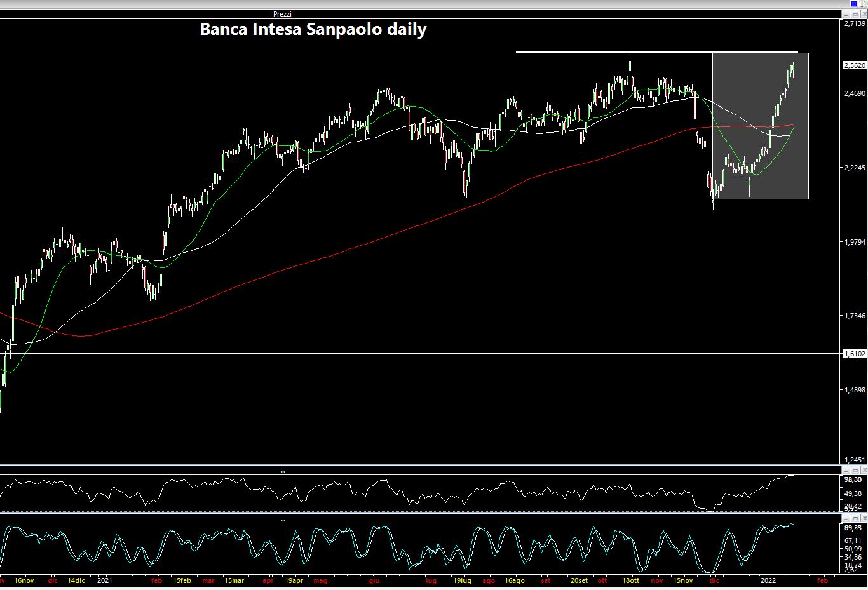Click the 18ott date label
868x590 pixels.
[631, 580]
